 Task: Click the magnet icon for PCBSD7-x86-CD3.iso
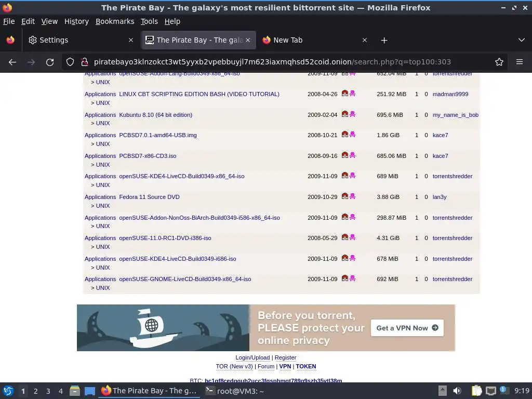coord(345,155)
